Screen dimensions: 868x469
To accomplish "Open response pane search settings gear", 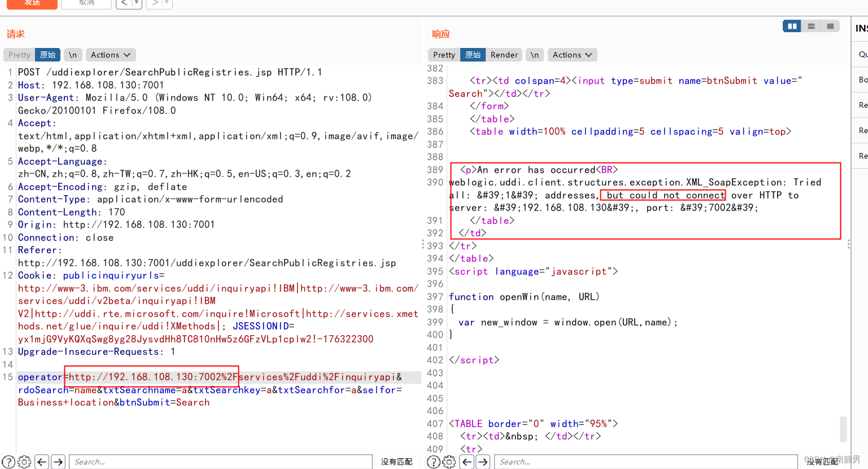I will point(449,462).
